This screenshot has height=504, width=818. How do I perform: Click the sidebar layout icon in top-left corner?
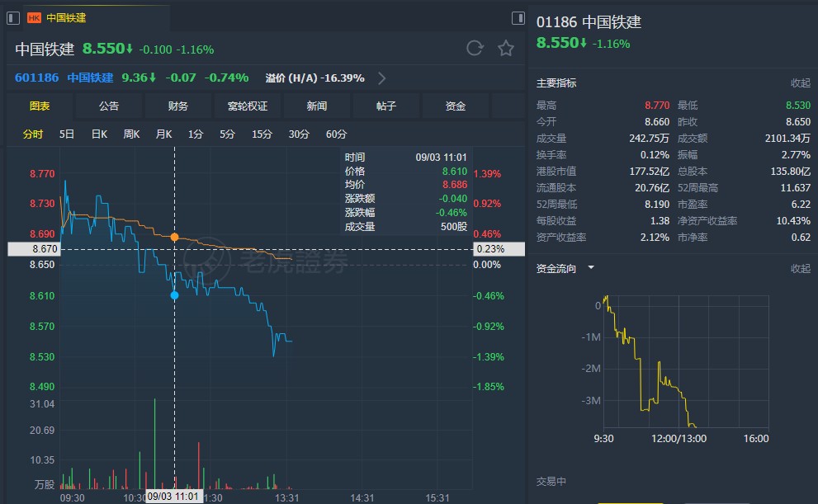pyautogui.click(x=12, y=17)
